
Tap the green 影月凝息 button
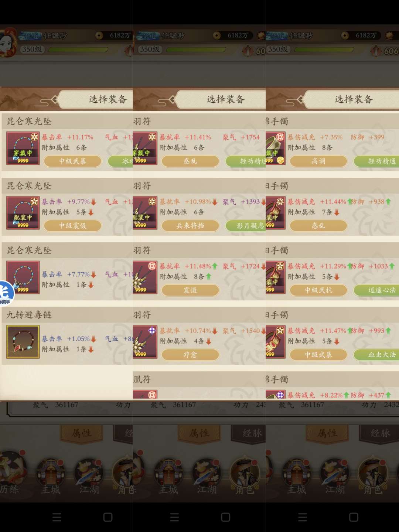tap(246, 225)
